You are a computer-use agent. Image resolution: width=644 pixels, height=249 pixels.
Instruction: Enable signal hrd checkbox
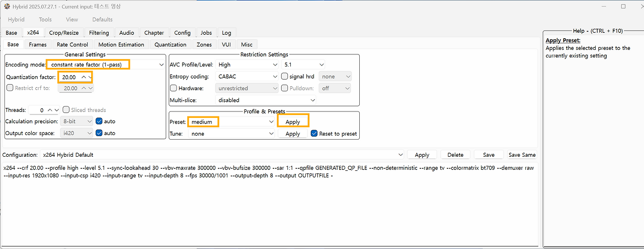tap(285, 76)
